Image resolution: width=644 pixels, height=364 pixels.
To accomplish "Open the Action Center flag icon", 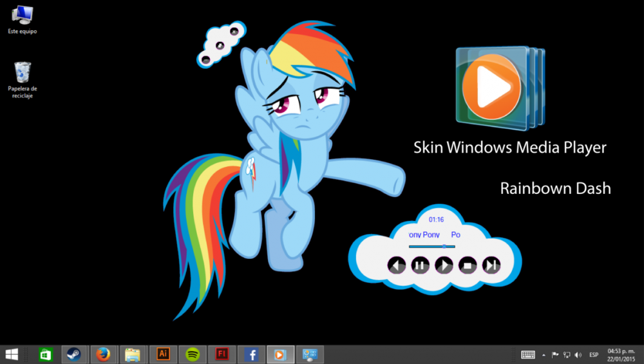I will click(555, 354).
